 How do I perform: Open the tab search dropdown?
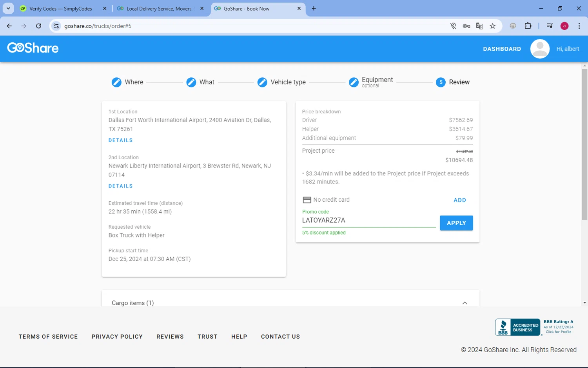pos(8,8)
